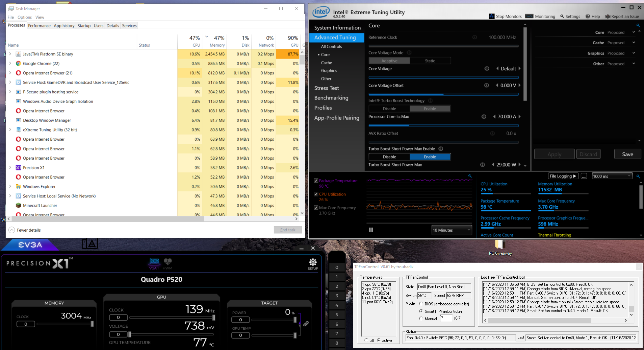Select Manual fan mode radio button
The width and height of the screenshot is (644, 350).
coord(421,318)
